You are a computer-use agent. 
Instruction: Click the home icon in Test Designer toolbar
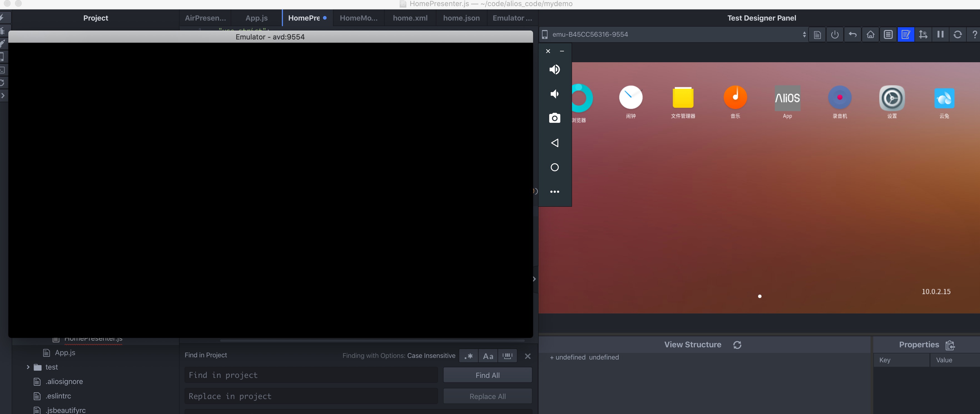[870, 35]
